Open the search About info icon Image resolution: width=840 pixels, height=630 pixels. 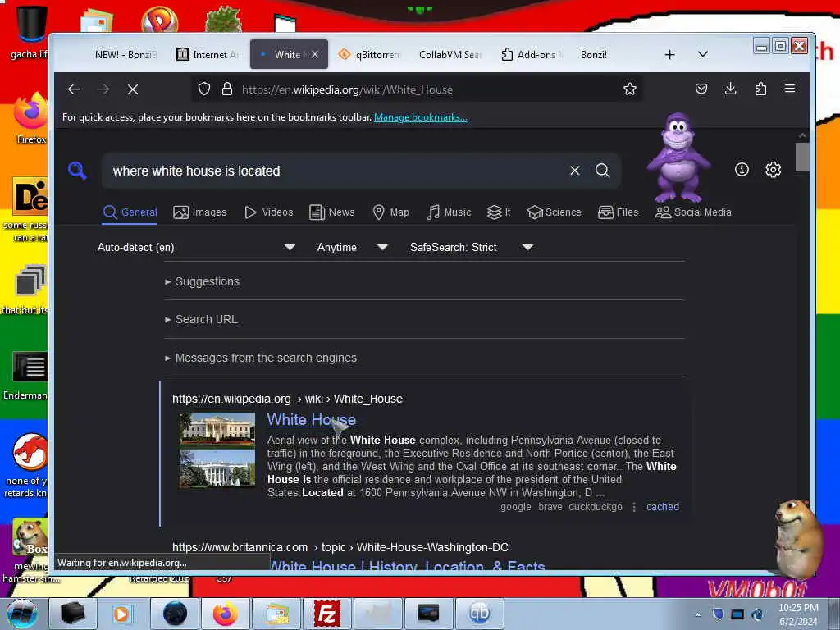tap(742, 170)
